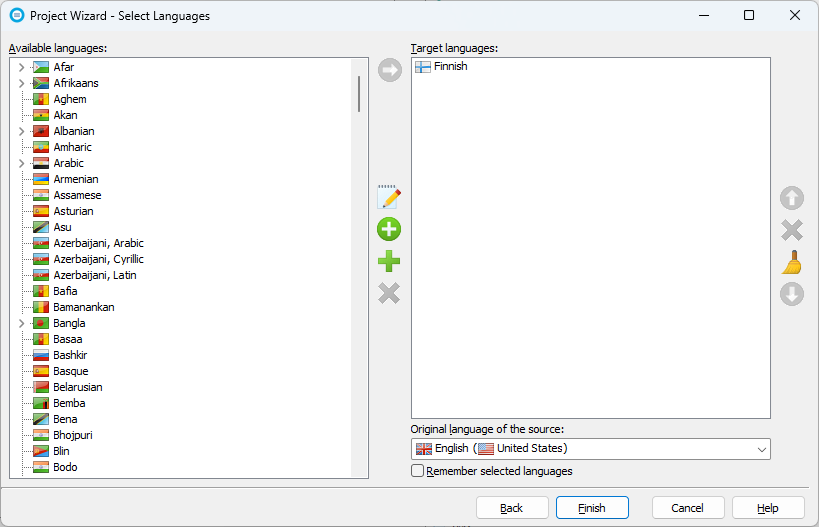Expand the Arabic language node
This screenshot has width=819, height=527.
(x=21, y=163)
